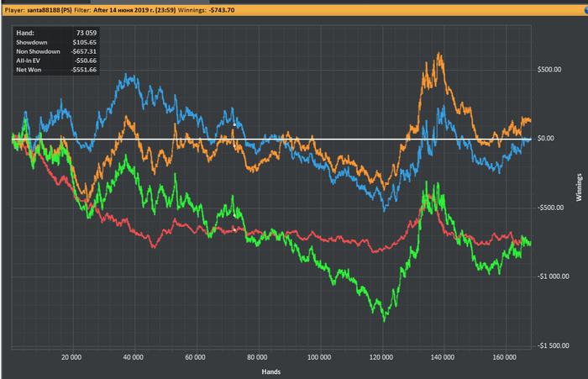The height and width of the screenshot is (379, 588).
Task: Click the -$500.00 y-axis label
Action: coord(550,208)
